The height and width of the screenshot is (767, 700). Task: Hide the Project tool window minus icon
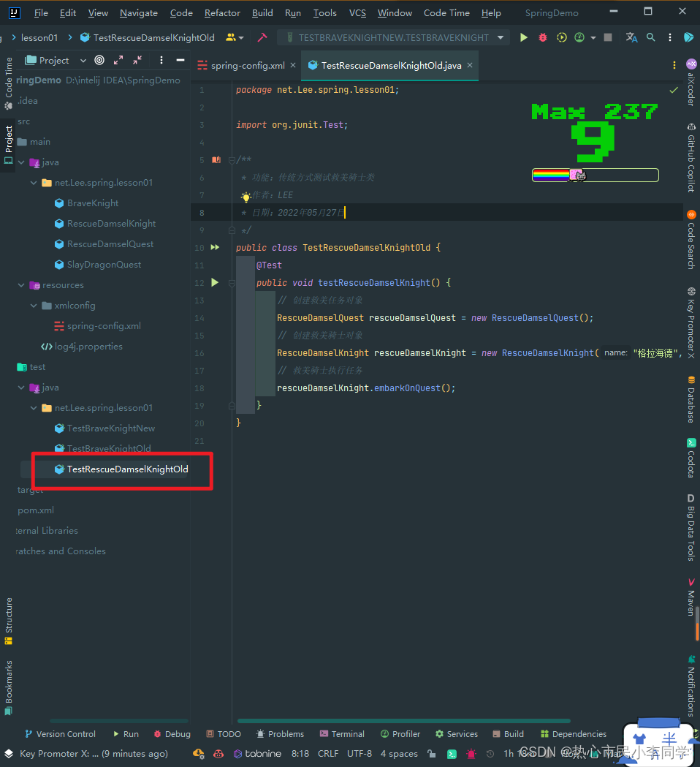point(180,60)
